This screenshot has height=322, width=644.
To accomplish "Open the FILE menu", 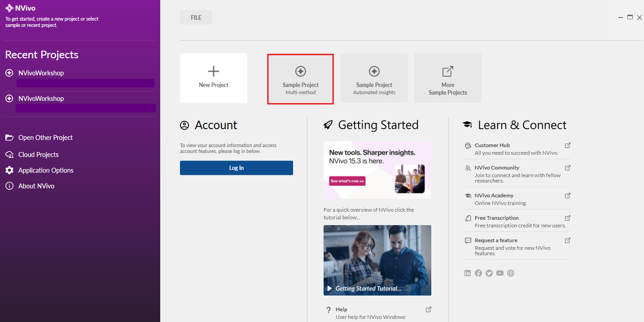I will (196, 18).
